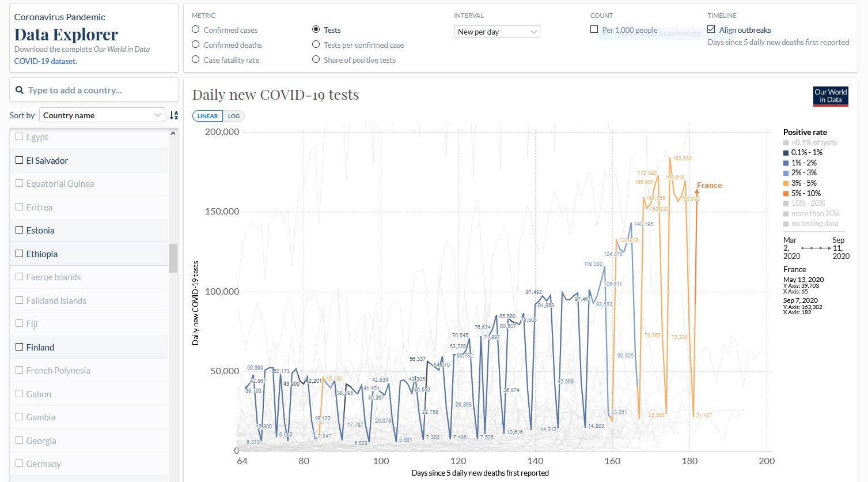Switch chart to LINEAR scale
Viewport: 868px width, 482px height.
207,116
